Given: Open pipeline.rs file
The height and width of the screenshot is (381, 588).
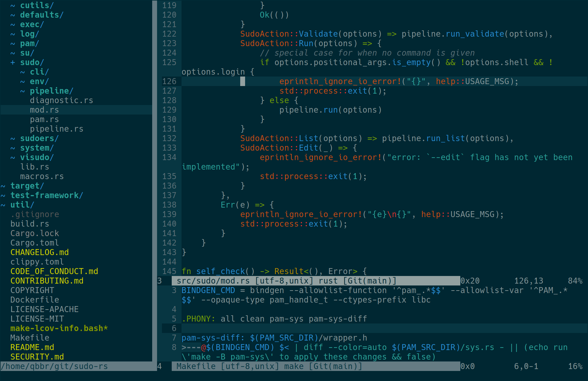Looking at the screenshot, I should coord(57,129).
